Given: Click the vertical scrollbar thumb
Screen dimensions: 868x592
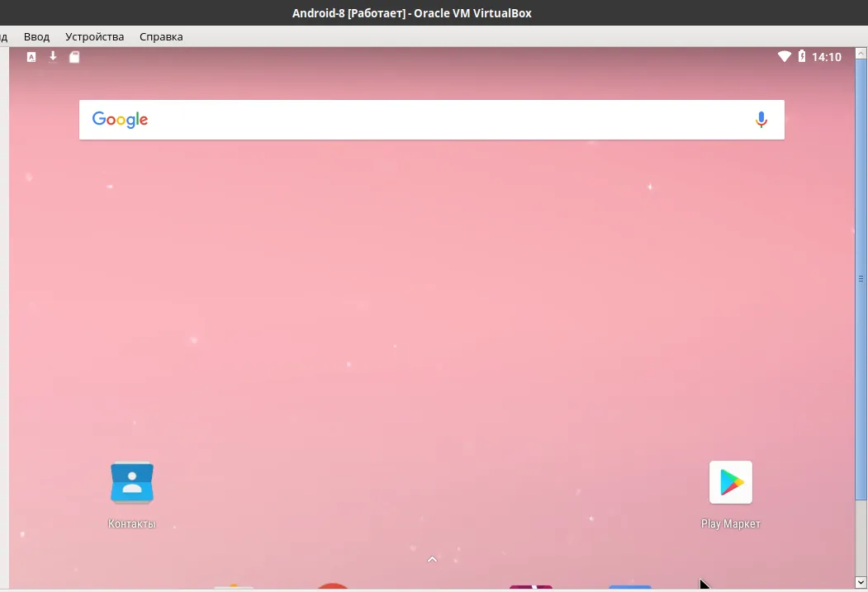Looking at the screenshot, I should (861, 279).
